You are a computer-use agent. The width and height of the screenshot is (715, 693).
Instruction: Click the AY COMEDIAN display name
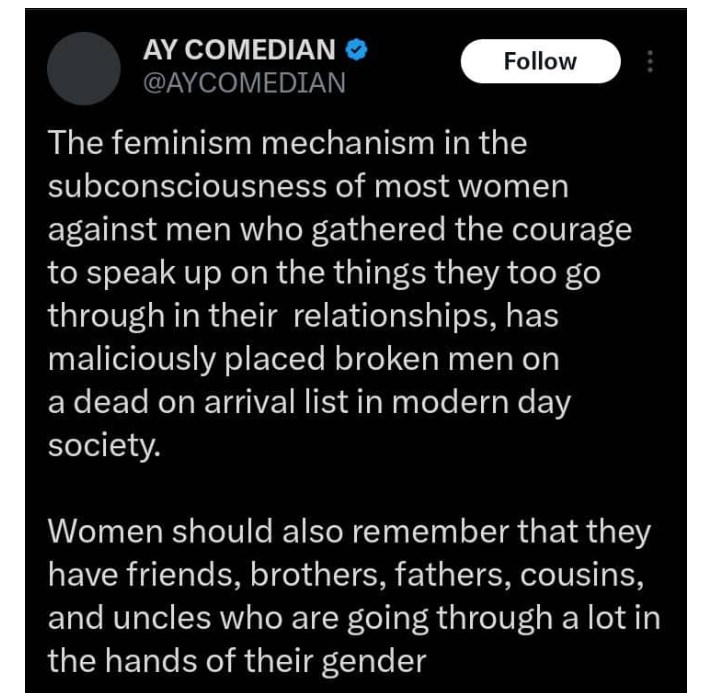click(x=239, y=49)
